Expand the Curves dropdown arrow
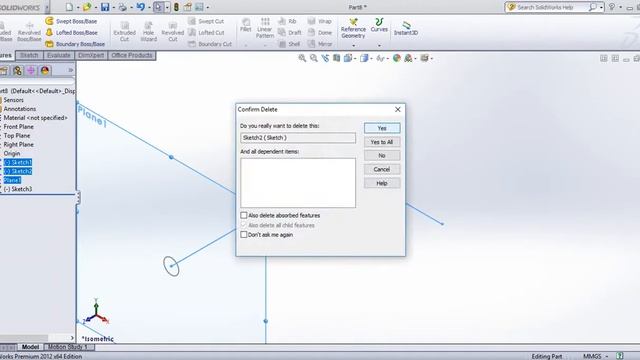Viewport: 640px width, 360px height. point(379,45)
